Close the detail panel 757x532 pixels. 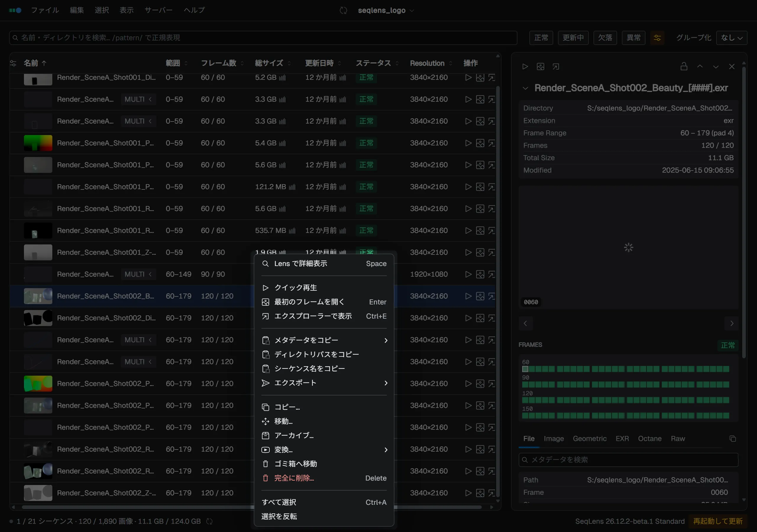732,66
